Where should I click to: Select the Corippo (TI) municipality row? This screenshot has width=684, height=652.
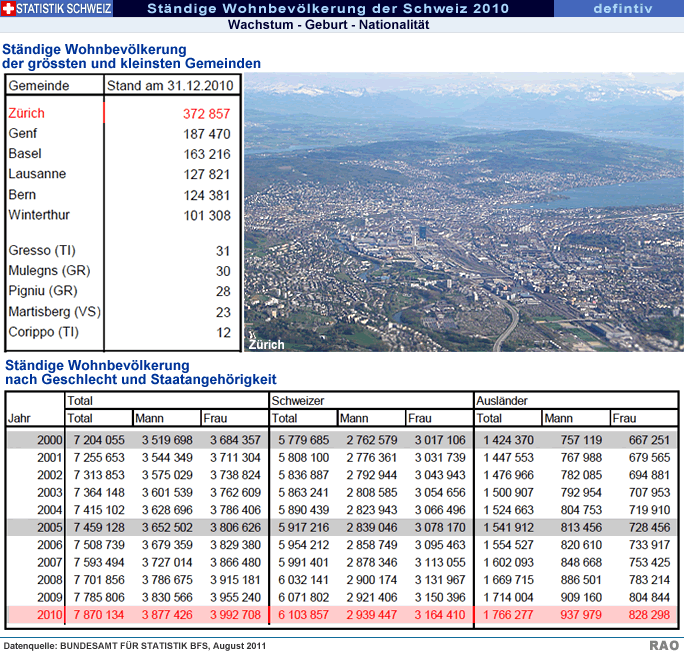click(x=120, y=332)
